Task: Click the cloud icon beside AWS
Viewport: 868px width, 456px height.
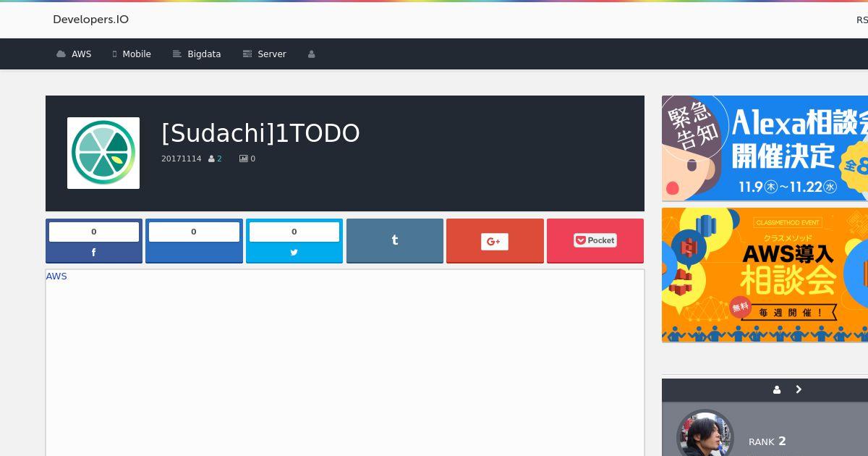Action: 61,54
